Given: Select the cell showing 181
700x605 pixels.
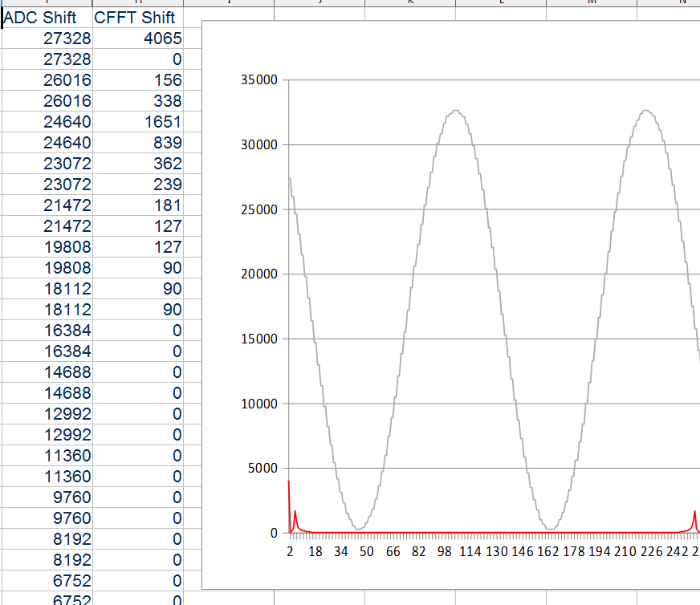Looking at the screenshot, I should point(138,205).
